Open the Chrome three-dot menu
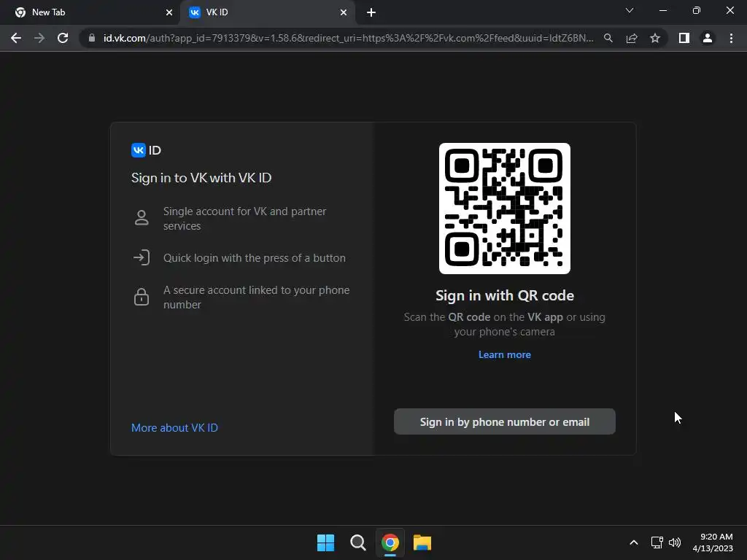This screenshot has width=747, height=560. point(731,38)
